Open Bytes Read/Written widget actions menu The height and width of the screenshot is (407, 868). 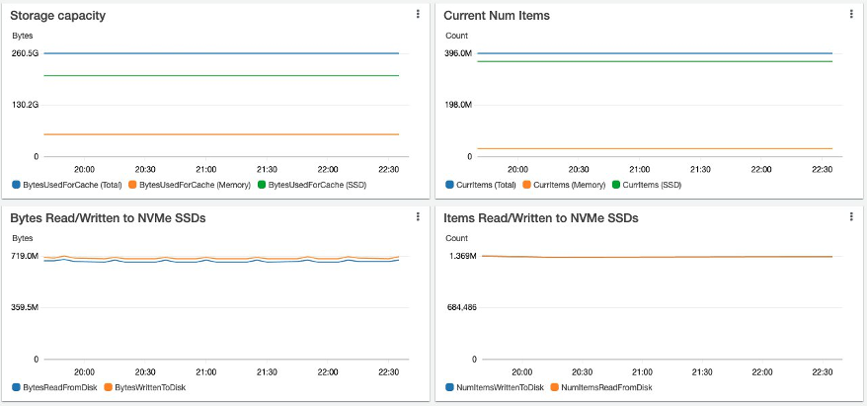pyautogui.click(x=418, y=217)
